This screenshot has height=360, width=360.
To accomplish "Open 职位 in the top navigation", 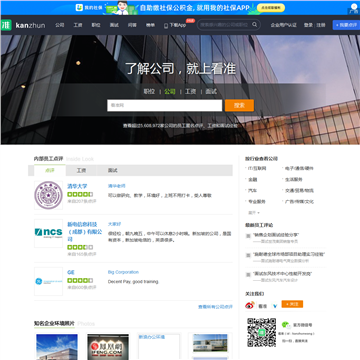I will 96,25.
